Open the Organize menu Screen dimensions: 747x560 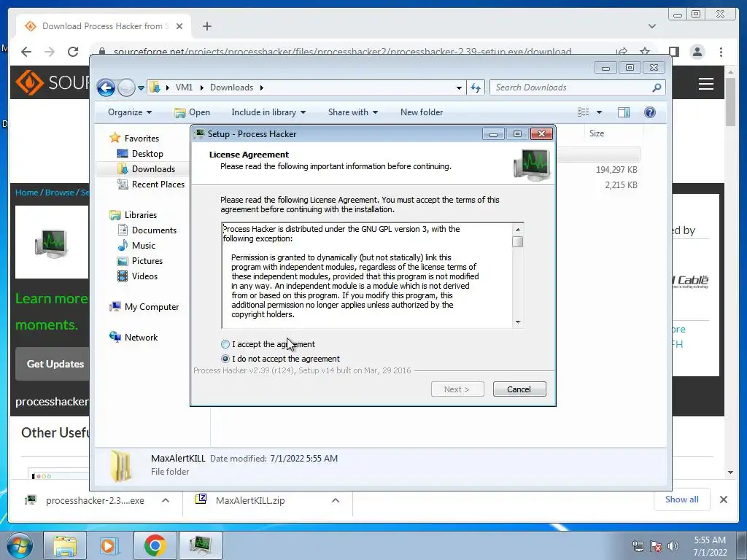130,112
